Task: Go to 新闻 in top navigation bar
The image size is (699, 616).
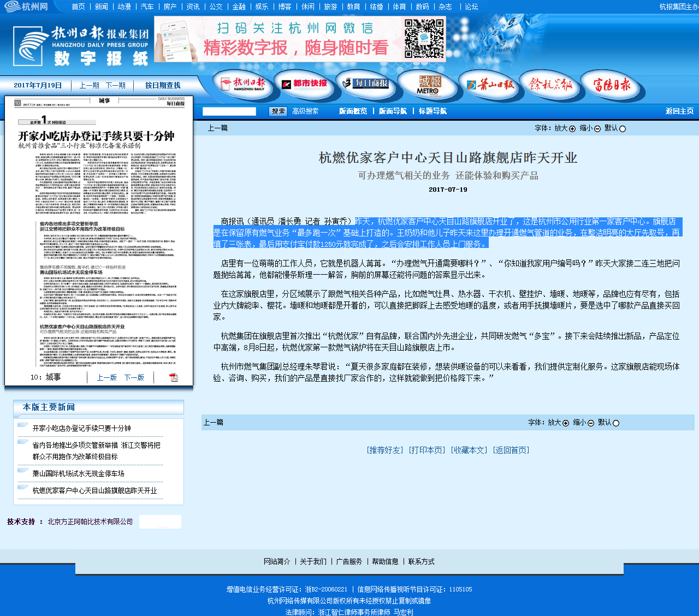Action: (x=101, y=7)
